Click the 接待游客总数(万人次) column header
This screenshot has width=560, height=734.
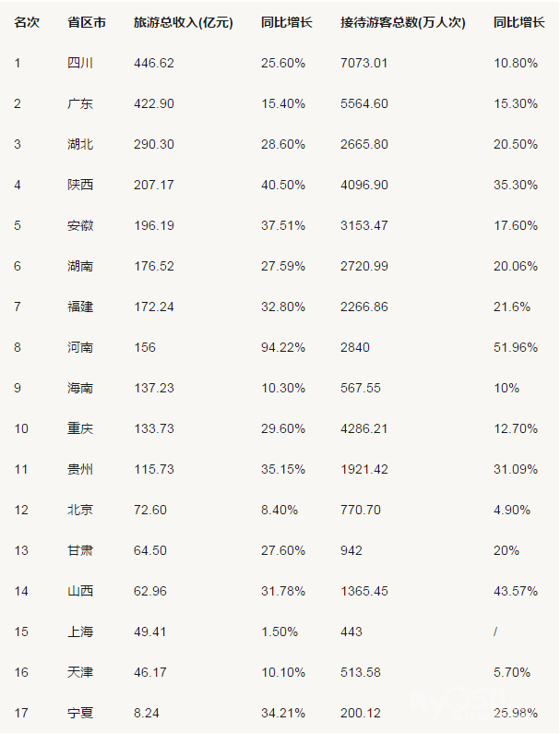(403, 22)
